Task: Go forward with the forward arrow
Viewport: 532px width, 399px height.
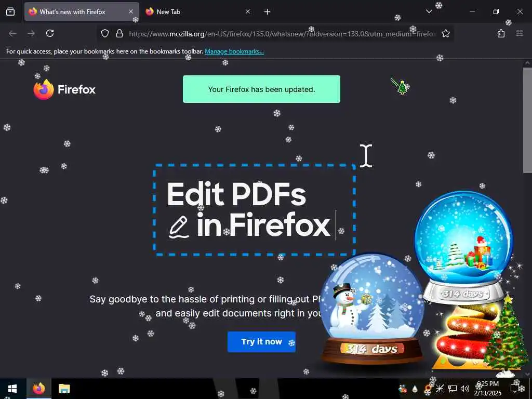Action: point(31,33)
